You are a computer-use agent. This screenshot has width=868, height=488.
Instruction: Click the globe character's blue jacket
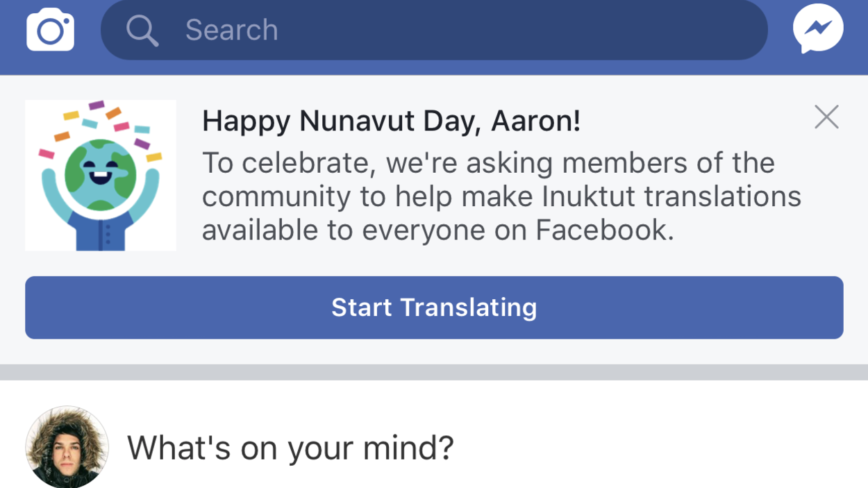101,230
